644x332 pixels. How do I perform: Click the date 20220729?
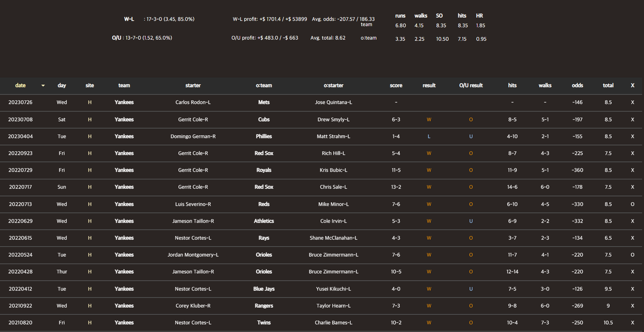pos(20,170)
